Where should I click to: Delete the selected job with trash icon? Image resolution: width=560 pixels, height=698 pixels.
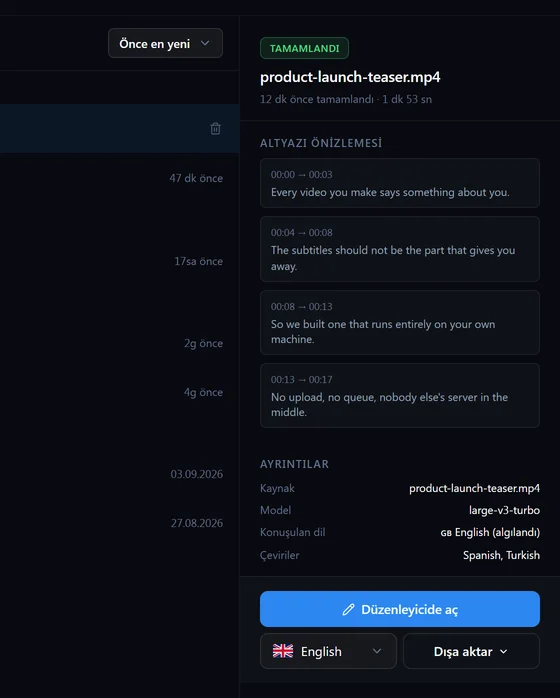tap(215, 129)
